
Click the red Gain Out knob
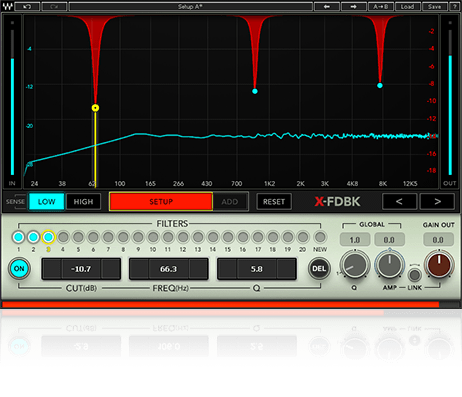(439, 265)
